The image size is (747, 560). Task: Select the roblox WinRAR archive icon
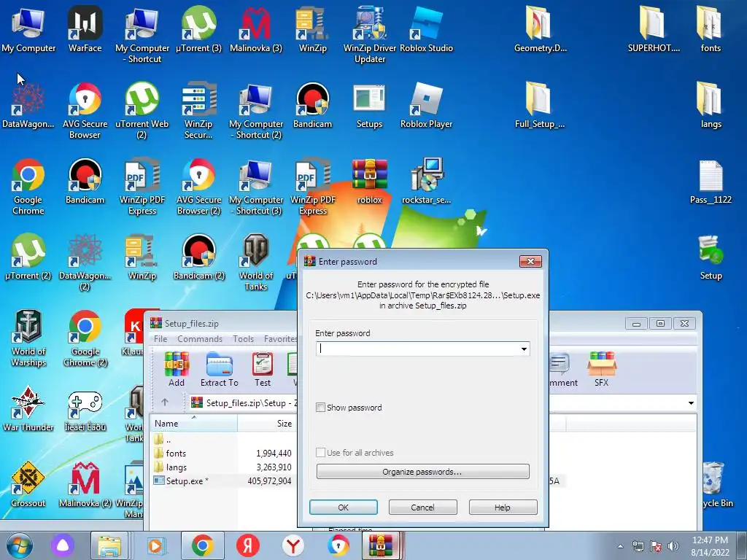(370, 182)
